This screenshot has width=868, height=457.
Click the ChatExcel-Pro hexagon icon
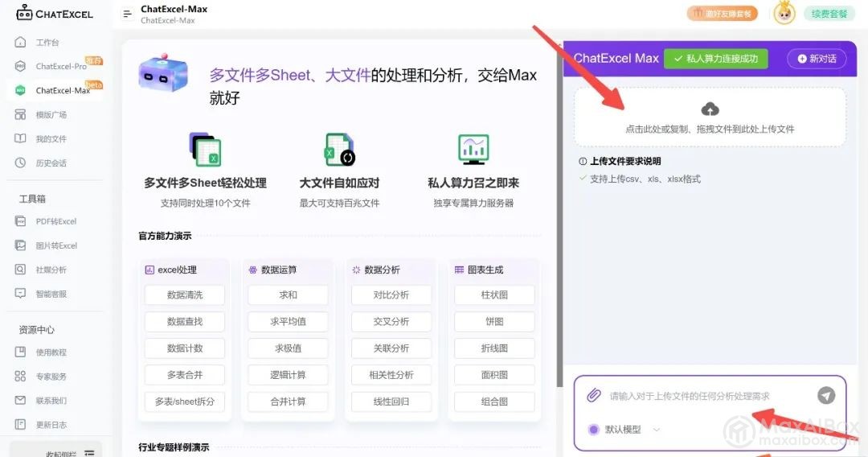[20, 66]
